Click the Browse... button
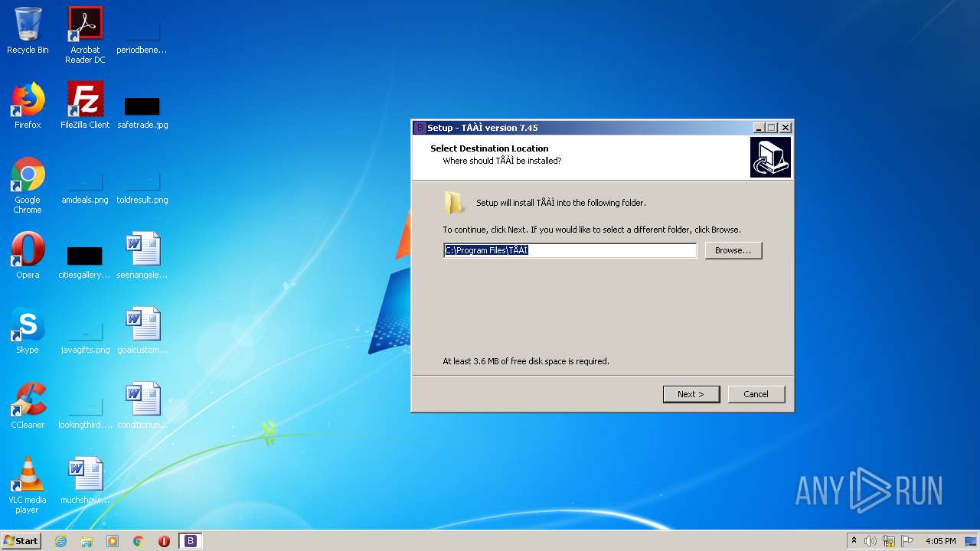The height and width of the screenshot is (551, 980). (733, 250)
